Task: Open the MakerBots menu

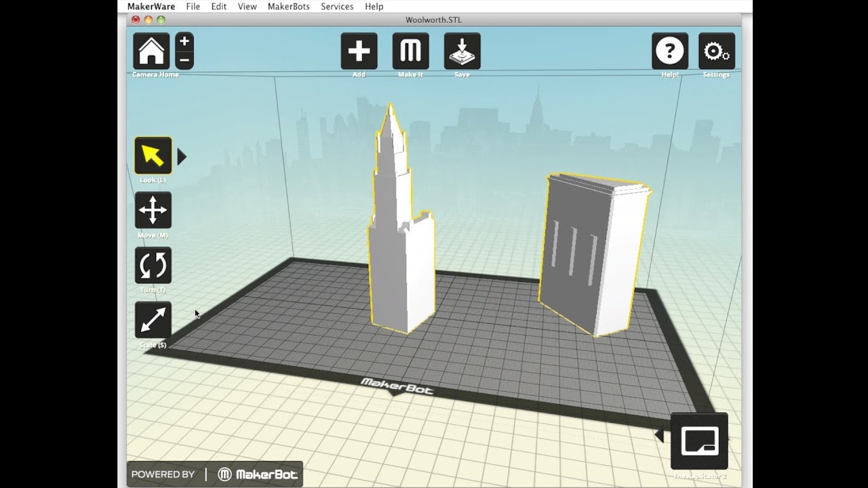Action: point(288,6)
